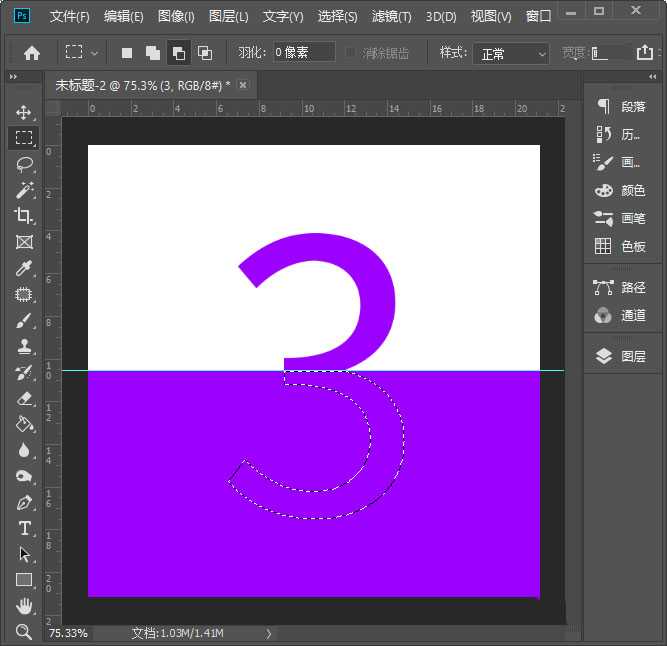Open the 通道 channels panel
The height and width of the screenshot is (646, 667).
(621, 315)
